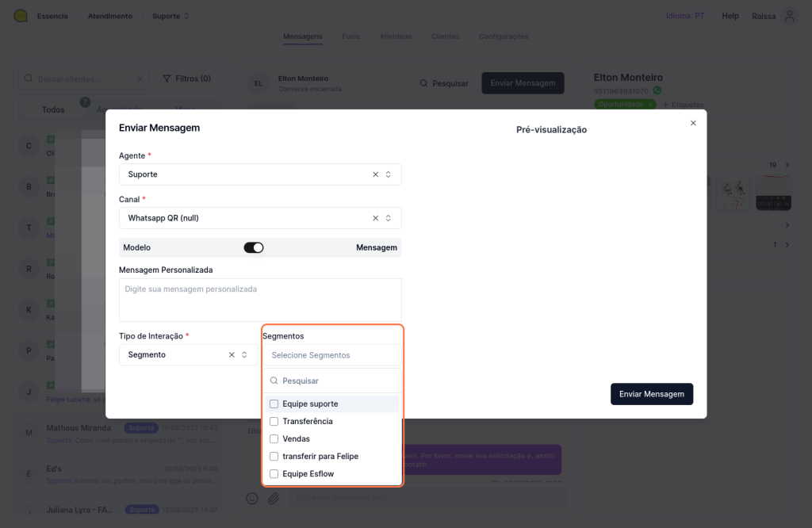Clear the Suporte agent selection
This screenshot has height=528, width=812.
376,174
